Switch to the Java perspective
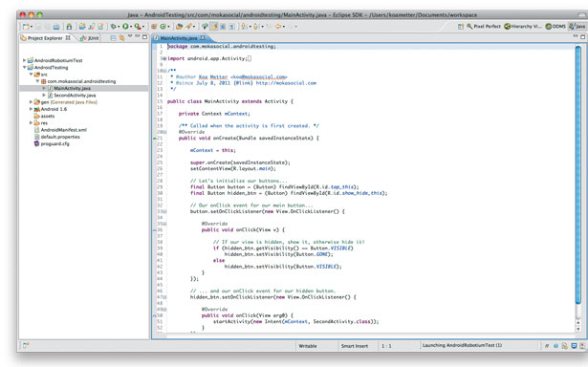The width and height of the screenshot is (588, 367). point(577,26)
